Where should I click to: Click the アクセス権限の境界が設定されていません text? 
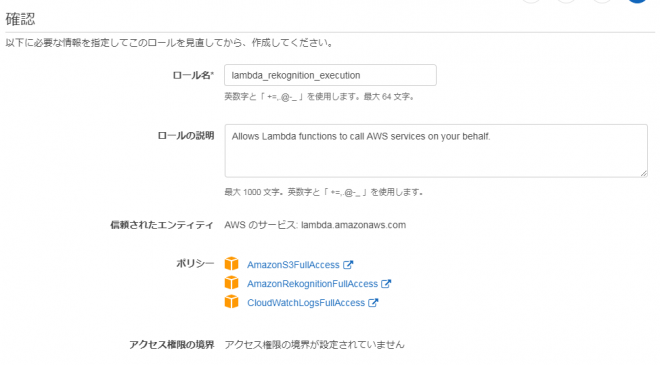click(x=314, y=345)
